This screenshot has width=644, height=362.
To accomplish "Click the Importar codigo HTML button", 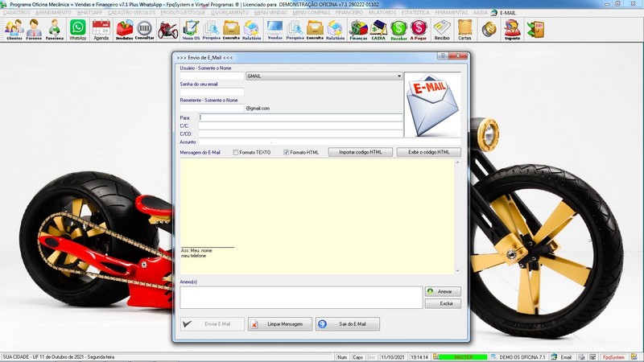I will (360, 152).
